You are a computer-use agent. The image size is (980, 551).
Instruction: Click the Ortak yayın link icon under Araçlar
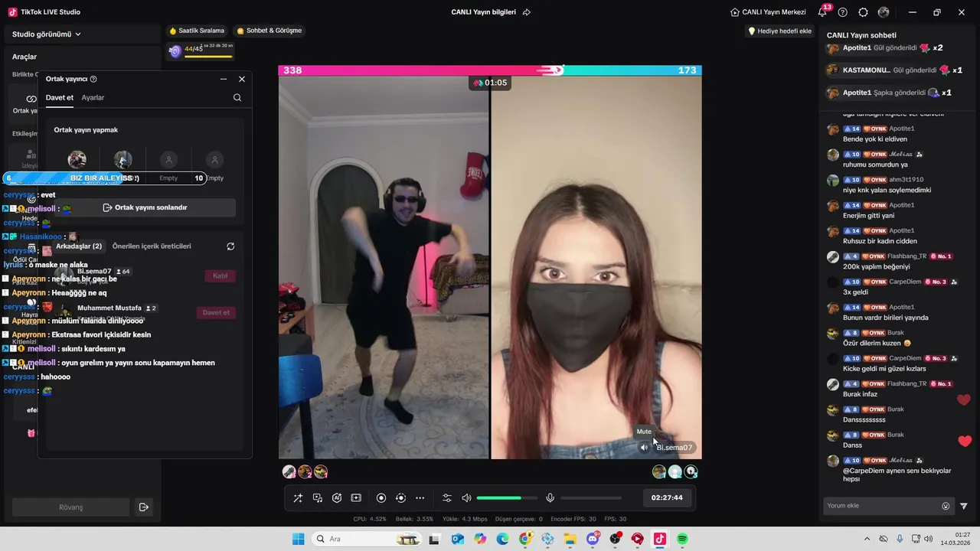tap(31, 99)
